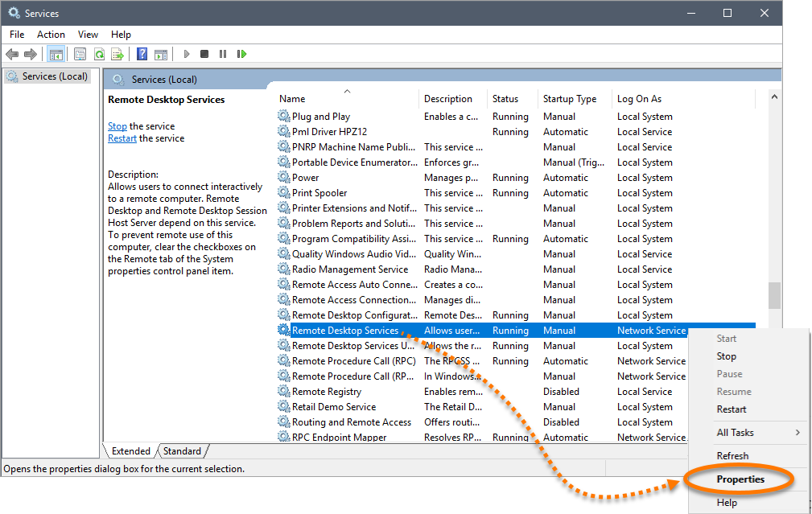Click the scrollbar up arrow in services list
812x514 pixels.
point(774,97)
